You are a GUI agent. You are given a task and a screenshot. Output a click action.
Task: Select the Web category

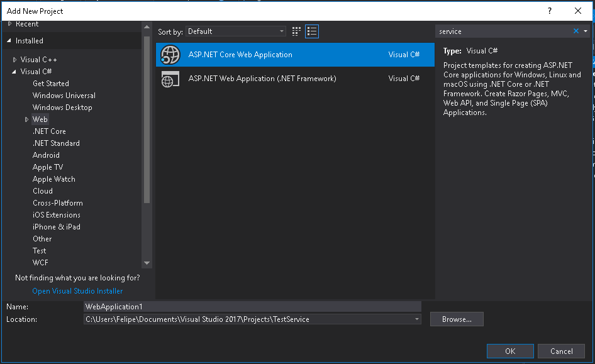[40, 119]
